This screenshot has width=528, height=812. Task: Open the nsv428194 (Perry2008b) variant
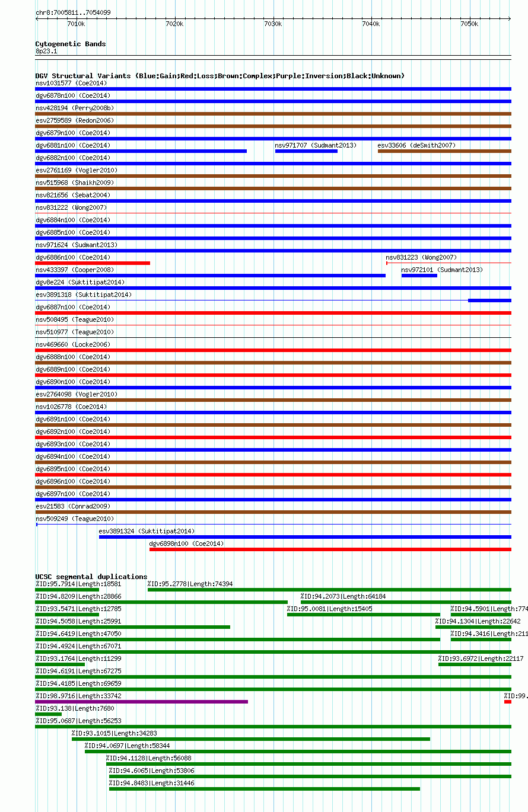pos(75,108)
